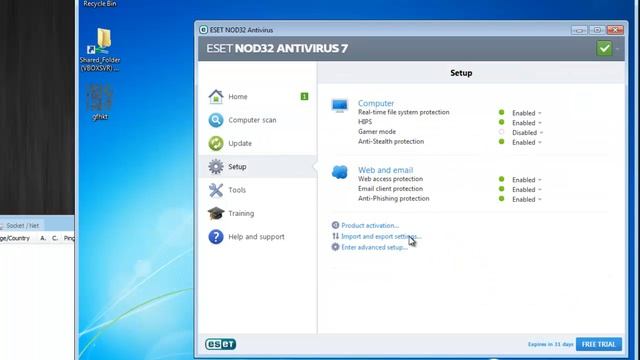Click the ESET title bar app icon
Image resolution: width=640 pixels, height=360 pixels.
[x=203, y=29]
